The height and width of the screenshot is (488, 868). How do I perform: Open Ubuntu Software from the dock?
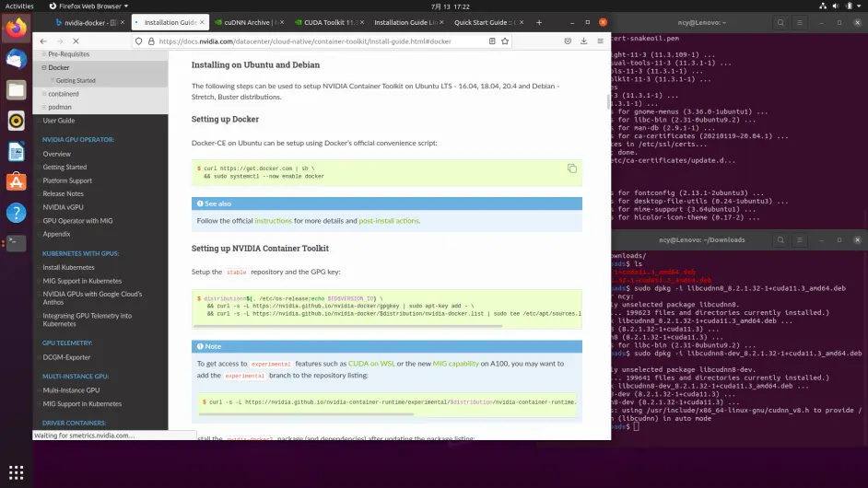coord(16,182)
